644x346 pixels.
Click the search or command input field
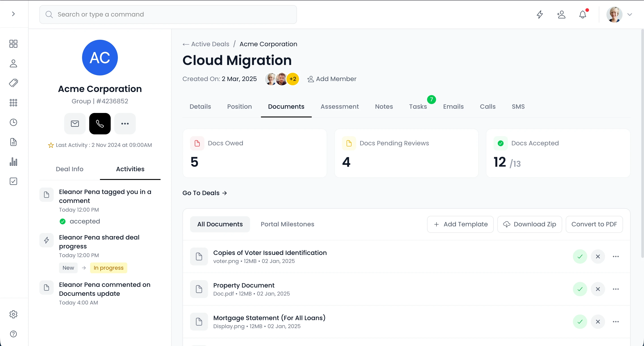coord(168,15)
